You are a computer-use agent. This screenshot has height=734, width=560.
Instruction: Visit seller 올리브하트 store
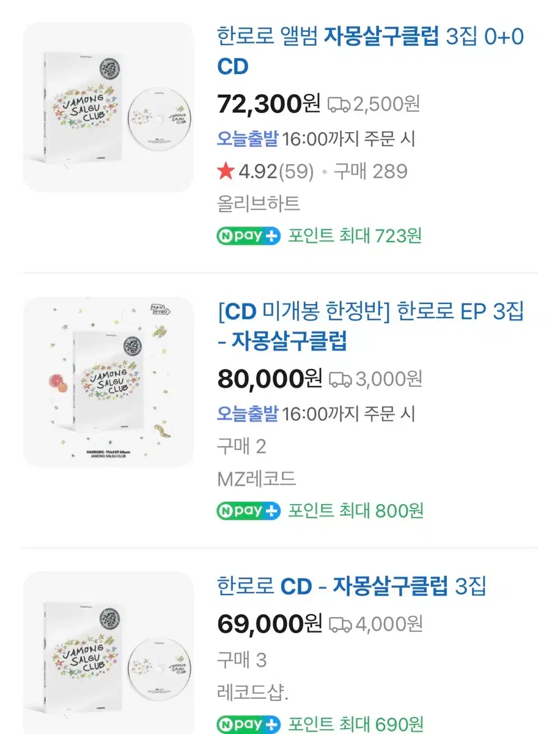(259, 203)
